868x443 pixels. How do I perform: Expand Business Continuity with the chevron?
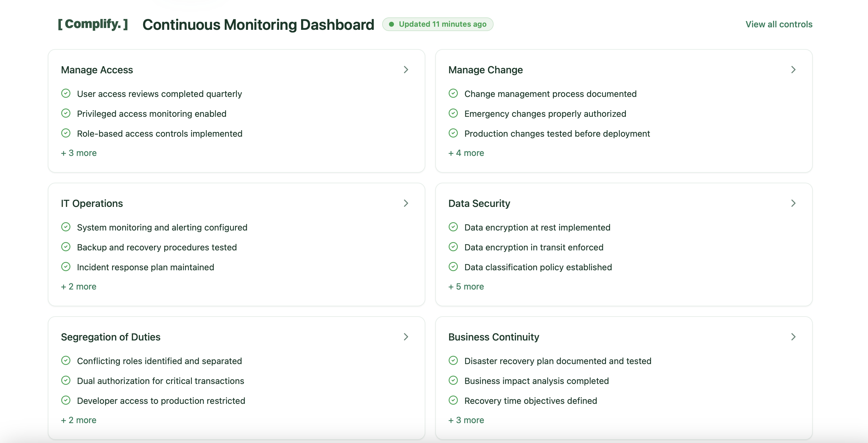pos(793,336)
